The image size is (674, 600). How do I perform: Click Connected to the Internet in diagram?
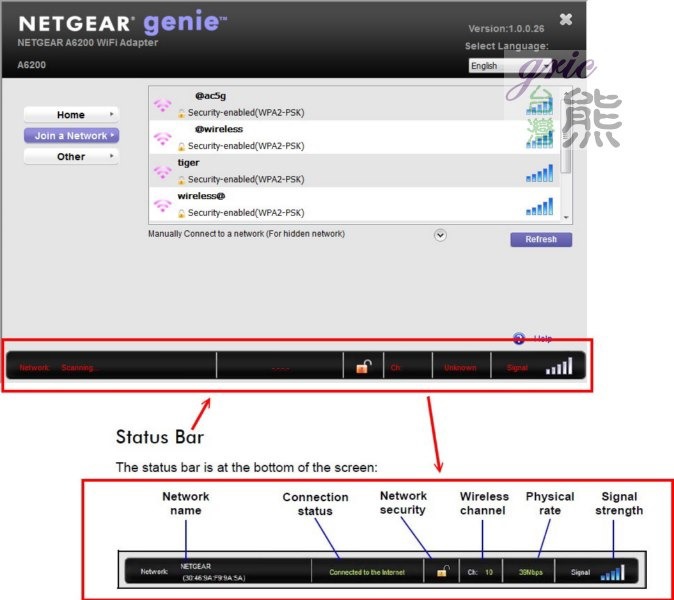[x=367, y=572]
